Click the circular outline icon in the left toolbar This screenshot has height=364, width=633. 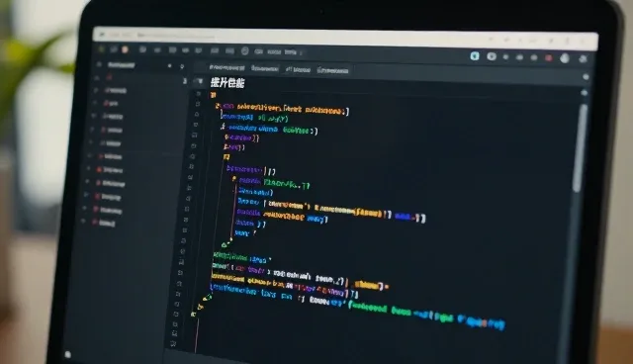coord(244,51)
